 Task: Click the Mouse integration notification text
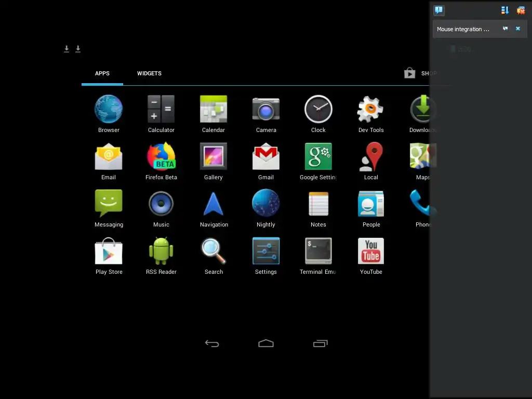(x=463, y=29)
